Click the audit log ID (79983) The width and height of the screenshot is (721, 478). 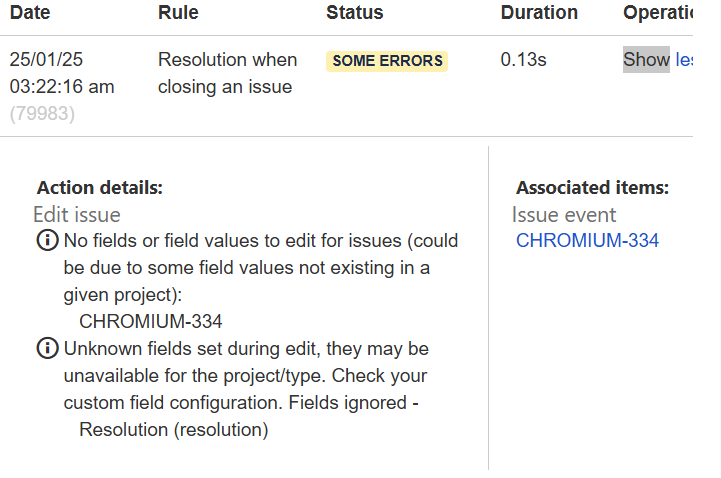[x=42, y=114]
